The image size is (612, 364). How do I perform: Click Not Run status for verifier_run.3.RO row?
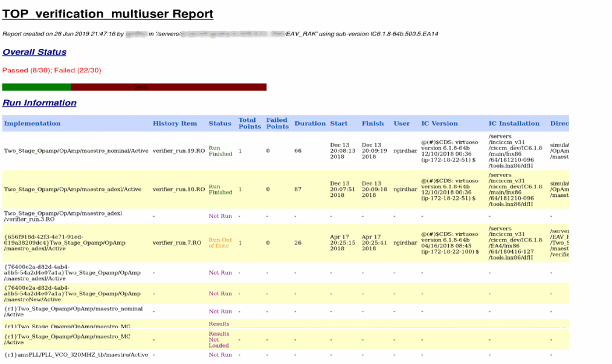coord(220,216)
